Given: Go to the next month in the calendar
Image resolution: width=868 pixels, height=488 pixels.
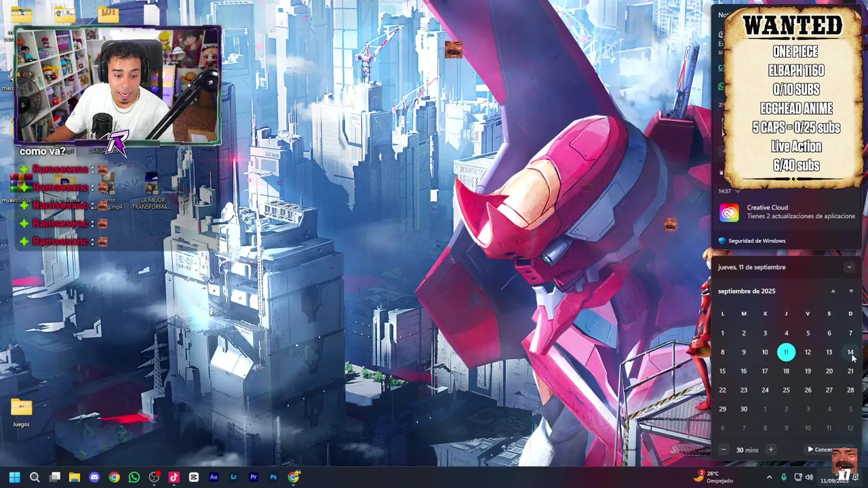Looking at the screenshot, I should tap(851, 291).
